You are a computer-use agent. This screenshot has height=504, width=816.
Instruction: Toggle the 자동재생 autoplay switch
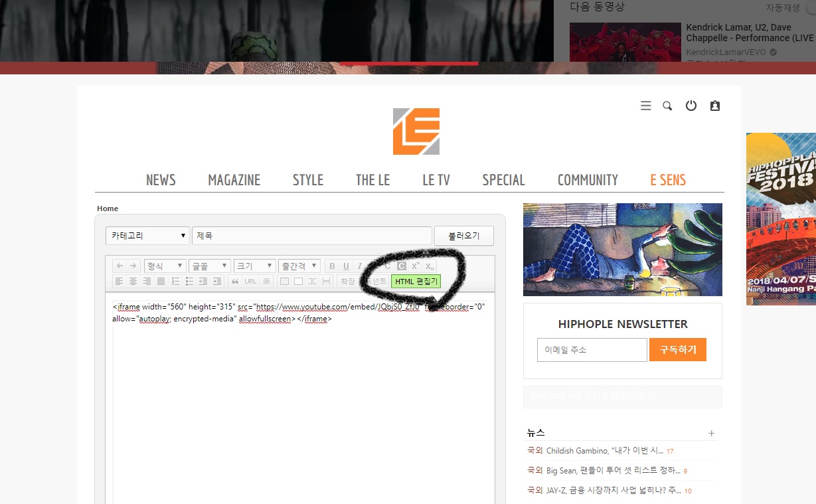[810, 8]
